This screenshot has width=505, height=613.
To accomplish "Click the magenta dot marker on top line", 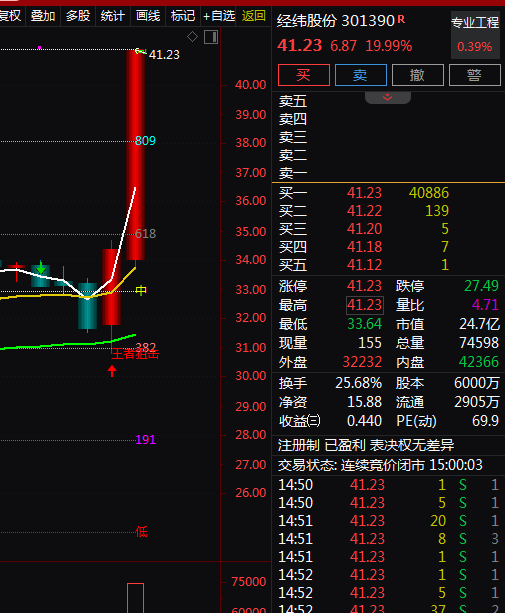I will coord(39,48).
